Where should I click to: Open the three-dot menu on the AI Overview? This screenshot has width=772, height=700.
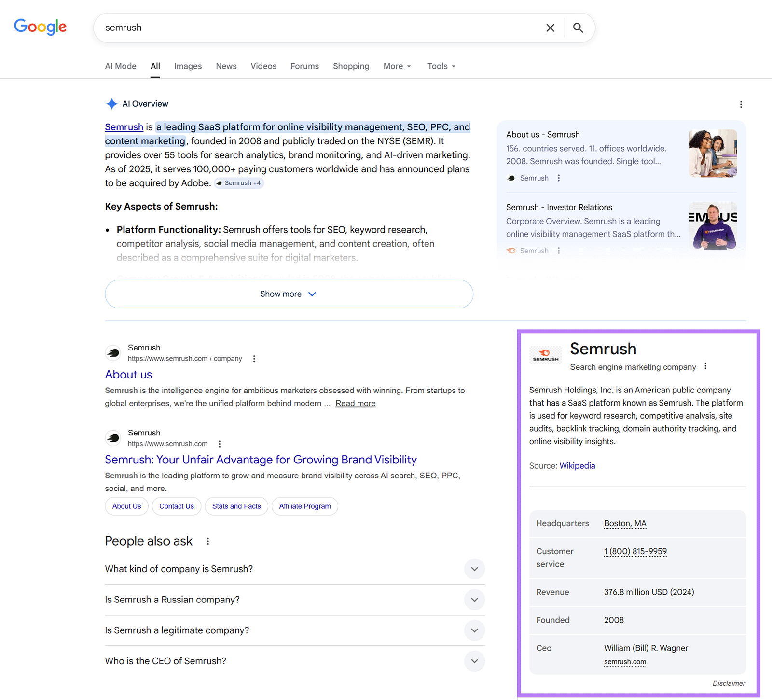click(741, 104)
